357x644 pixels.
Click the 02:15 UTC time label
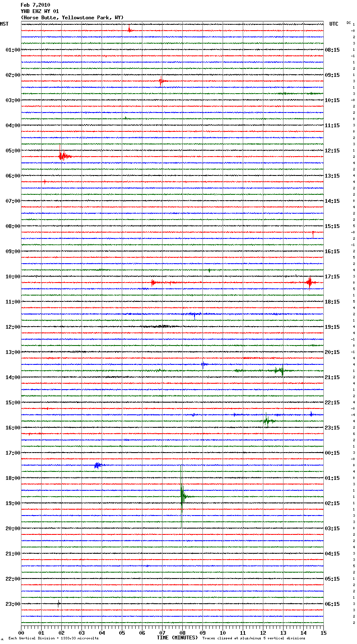point(332,503)
